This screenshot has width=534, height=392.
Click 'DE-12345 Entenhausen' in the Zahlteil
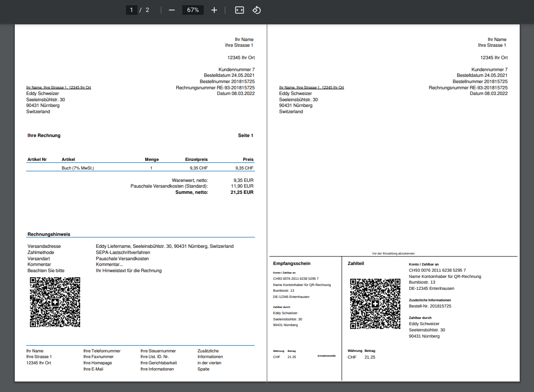click(x=431, y=288)
